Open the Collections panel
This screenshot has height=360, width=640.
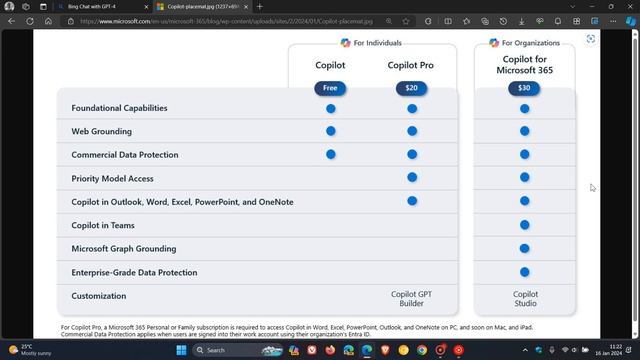(x=485, y=21)
